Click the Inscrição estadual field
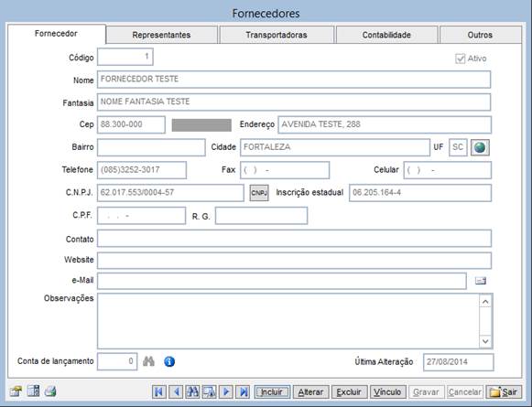Image resolution: width=532 pixels, height=407 pixels. pos(420,193)
